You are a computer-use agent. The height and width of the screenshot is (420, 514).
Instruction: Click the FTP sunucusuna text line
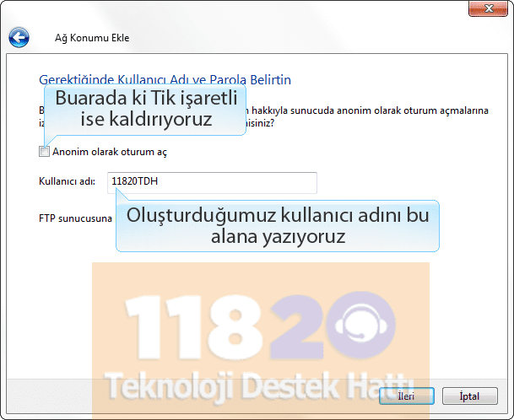pos(75,218)
